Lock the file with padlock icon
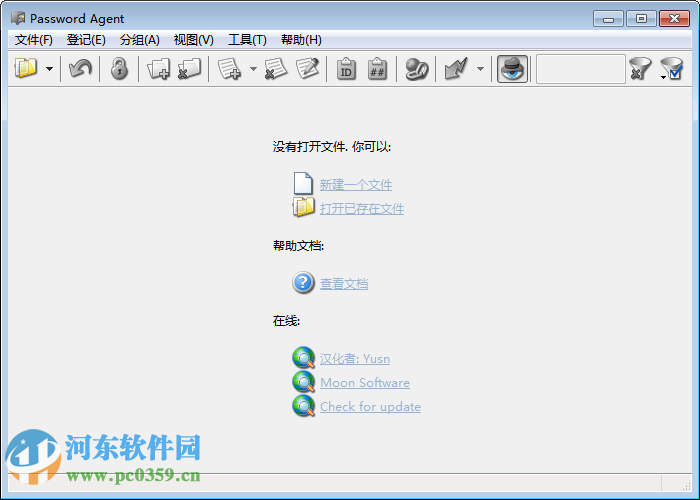 point(119,69)
